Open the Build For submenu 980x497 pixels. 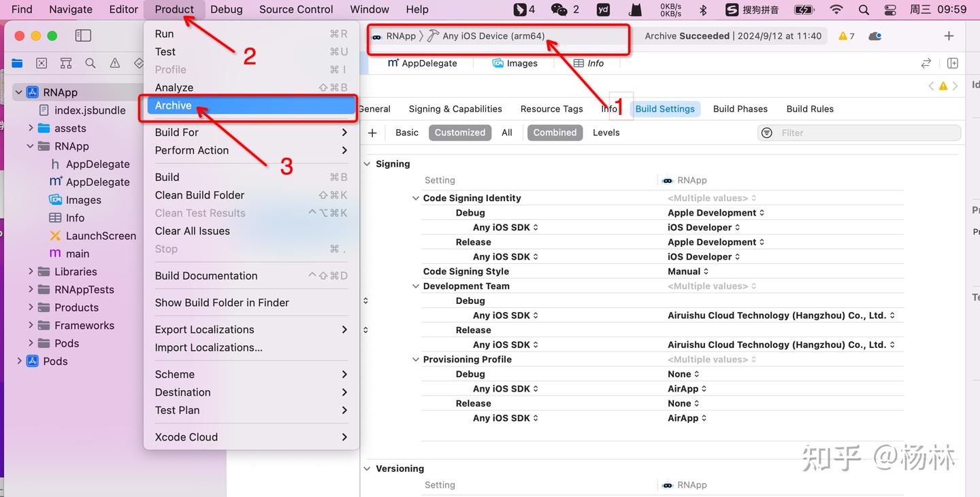pos(250,133)
